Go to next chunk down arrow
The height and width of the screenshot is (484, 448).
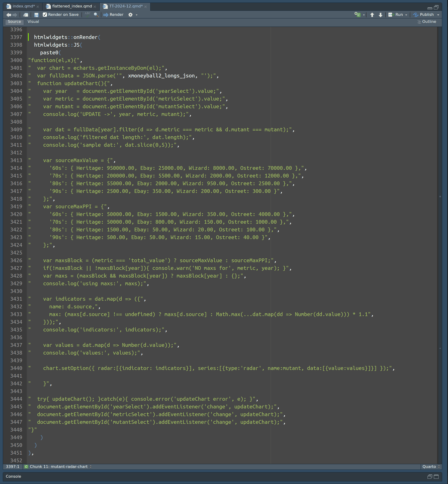(380, 15)
